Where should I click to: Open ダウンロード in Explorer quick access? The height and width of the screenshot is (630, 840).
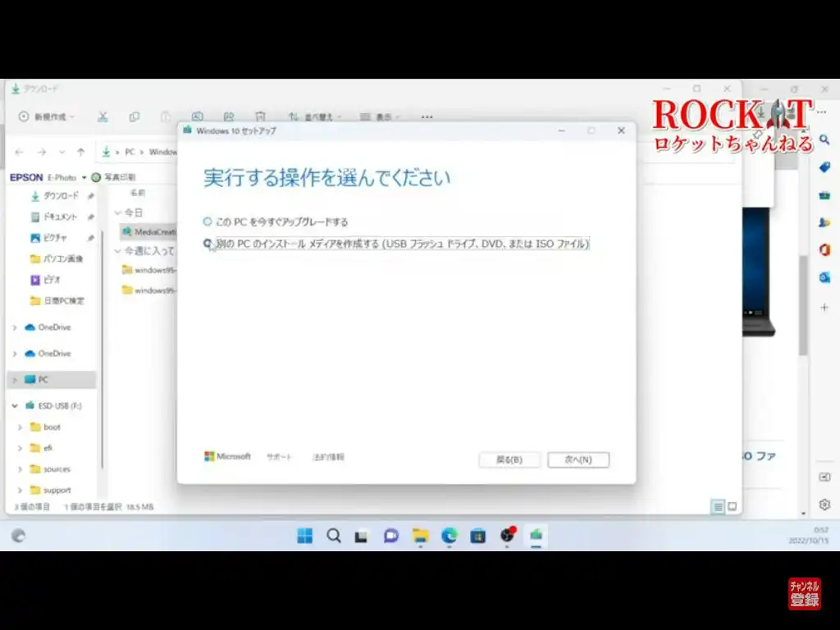pyautogui.click(x=61, y=196)
